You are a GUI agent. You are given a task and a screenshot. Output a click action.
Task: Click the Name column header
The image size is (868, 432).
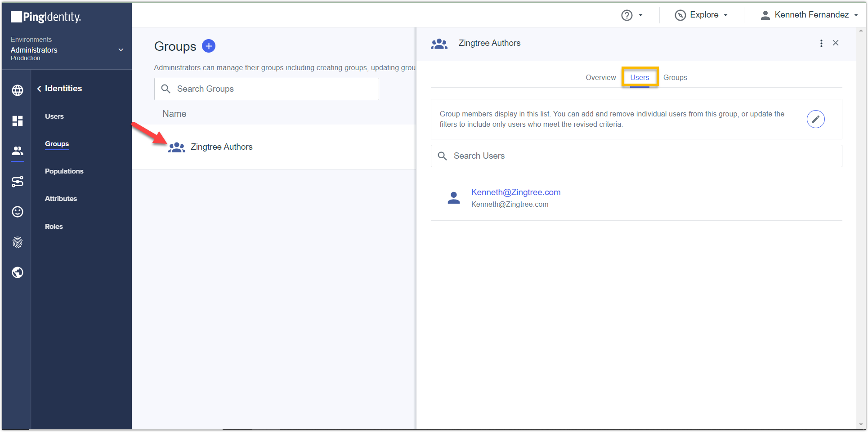coord(174,114)
